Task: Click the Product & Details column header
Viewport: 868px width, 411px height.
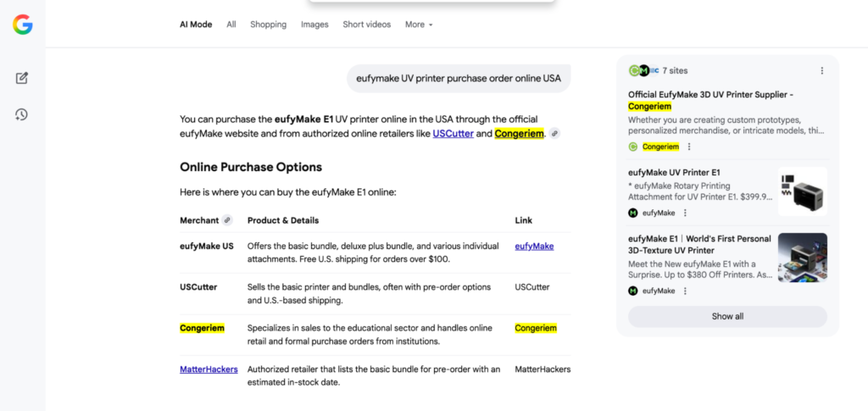Action: click(x=283, y=220)
